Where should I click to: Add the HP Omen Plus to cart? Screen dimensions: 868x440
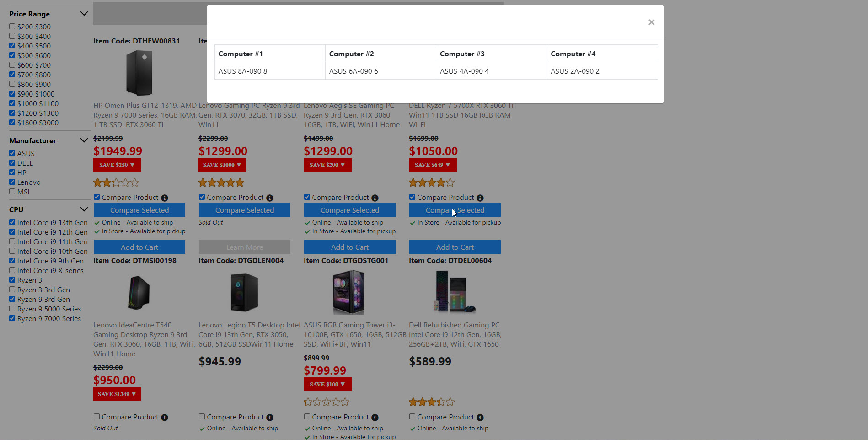[139, 247]
